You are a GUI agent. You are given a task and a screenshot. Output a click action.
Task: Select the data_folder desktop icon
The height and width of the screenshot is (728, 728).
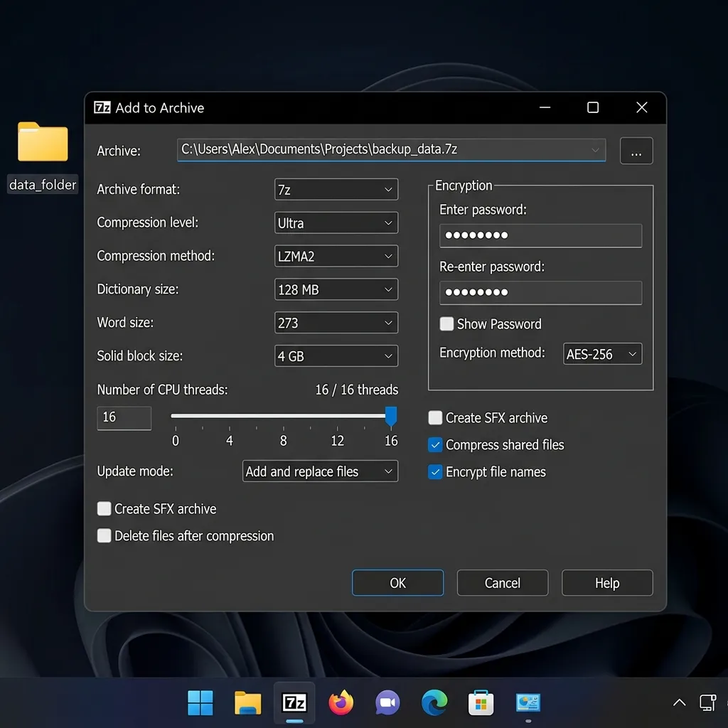point(43,157)
